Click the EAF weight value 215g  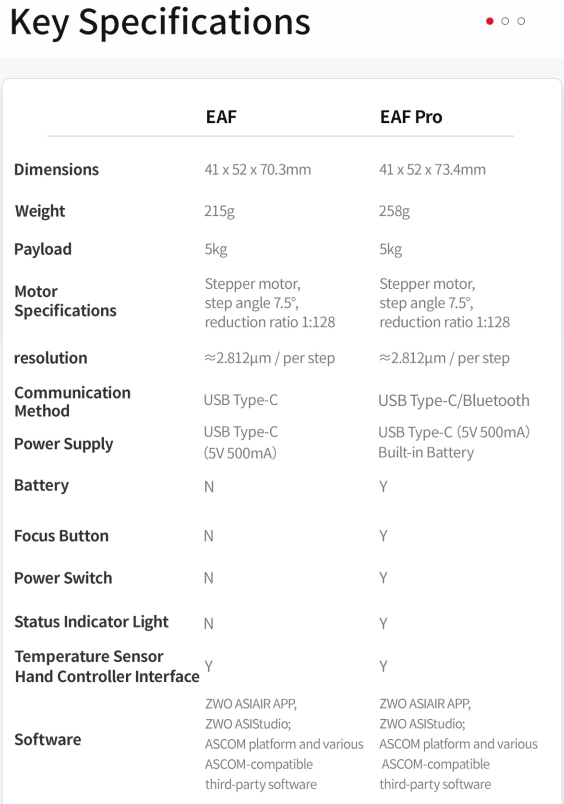tap(219, 211)
